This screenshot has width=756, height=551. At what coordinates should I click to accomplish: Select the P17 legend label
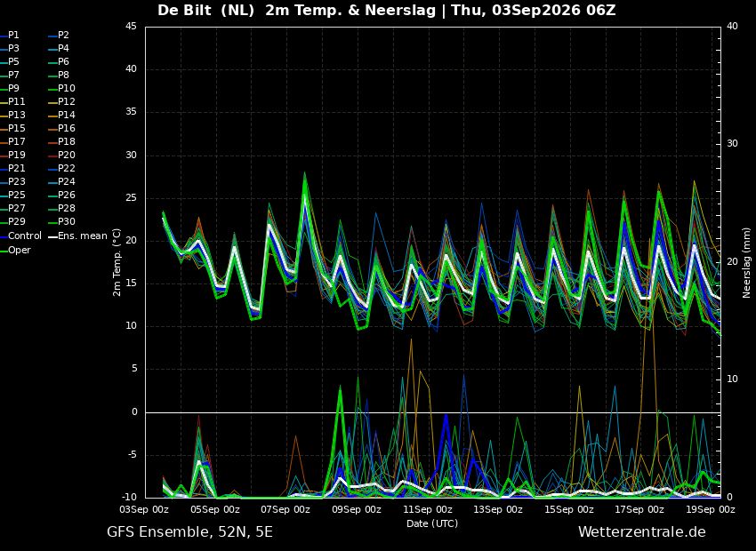[x=17, y=141]
